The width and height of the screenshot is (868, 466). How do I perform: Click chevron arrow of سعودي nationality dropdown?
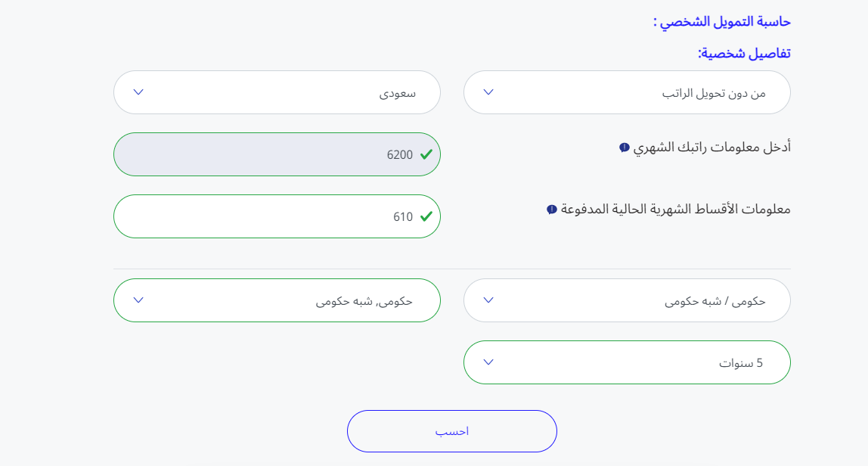point(138,92)
